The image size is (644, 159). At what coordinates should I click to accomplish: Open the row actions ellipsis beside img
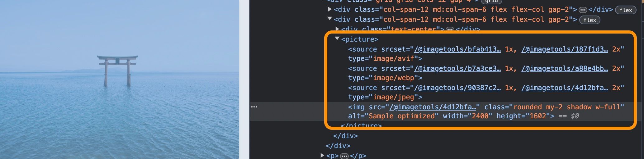254,107
